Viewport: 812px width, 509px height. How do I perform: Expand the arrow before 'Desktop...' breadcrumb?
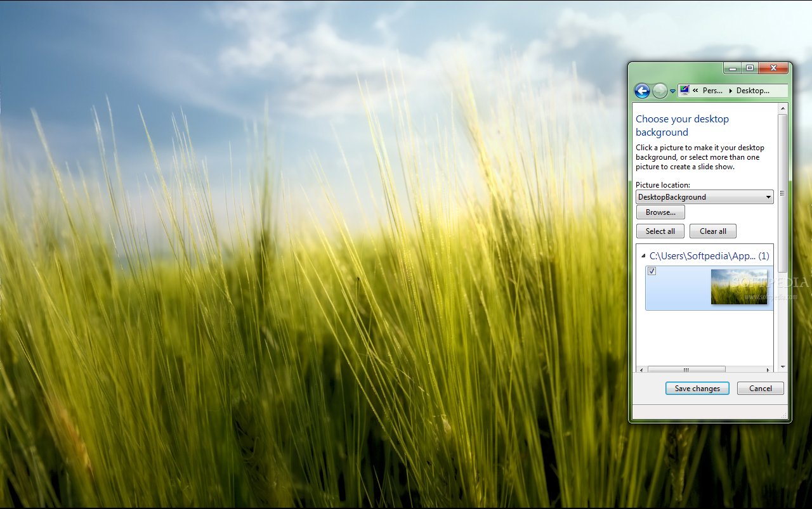point(730,91)
